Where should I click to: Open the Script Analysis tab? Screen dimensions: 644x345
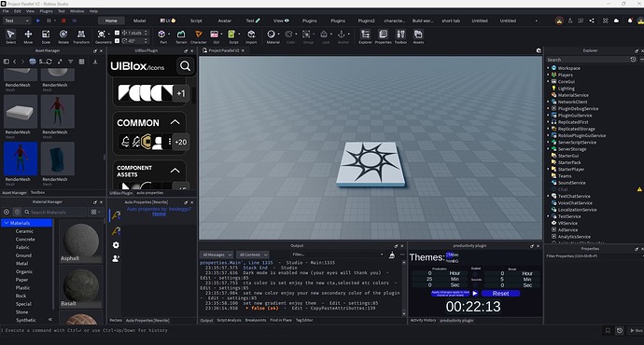coord(229,321)
